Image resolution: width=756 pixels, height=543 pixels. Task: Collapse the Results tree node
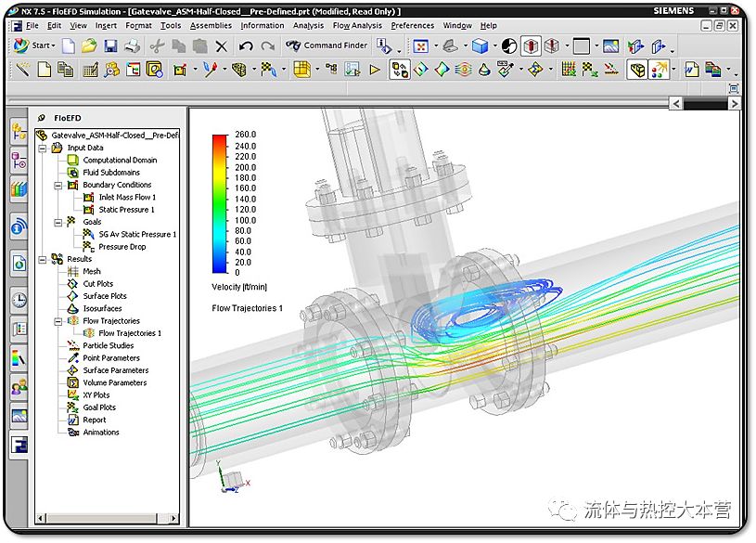pos(42,259)
